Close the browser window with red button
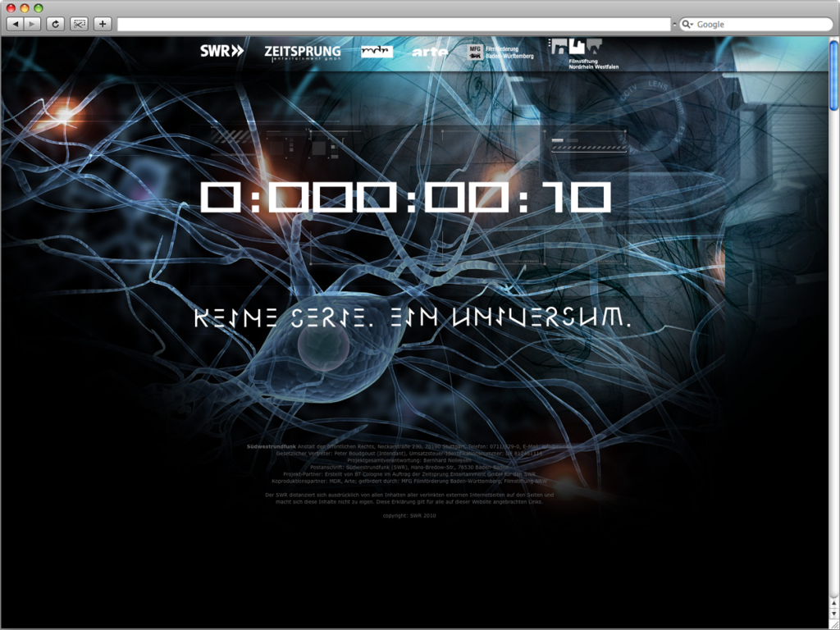This screenshot has height=630, width=840. [x=11, y=8]
